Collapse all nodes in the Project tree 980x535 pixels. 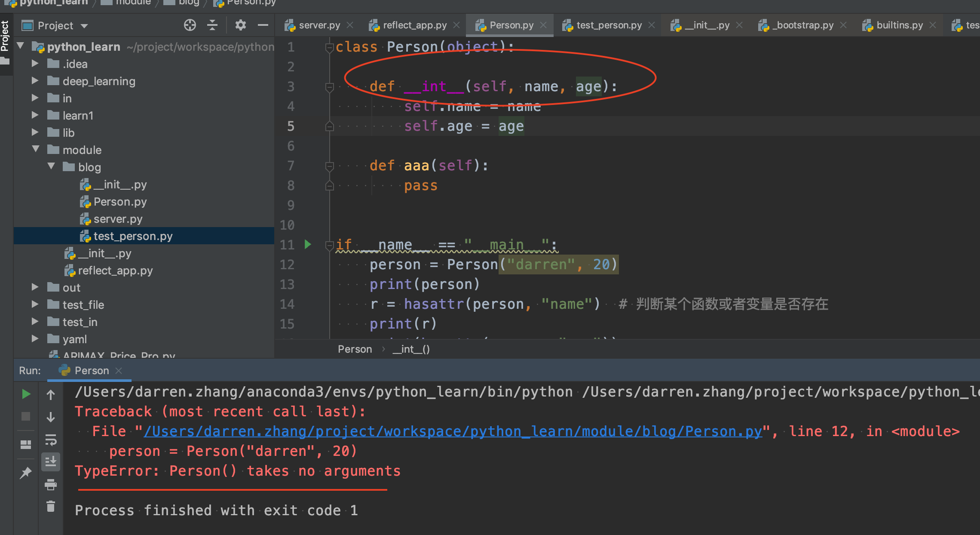(x=212, y=25)
